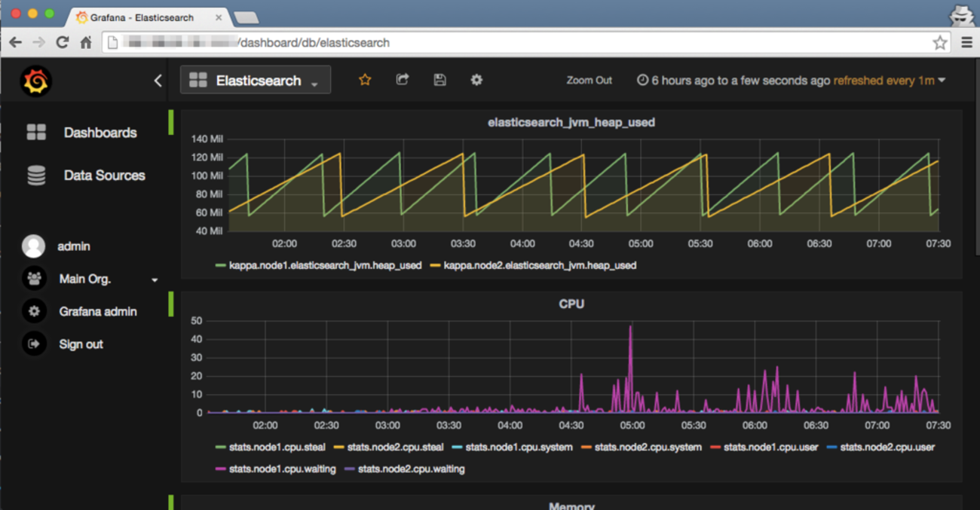Screen dimensions: 980x510
Task: Reload the page in browser
Action: click(x=63, y=43)
